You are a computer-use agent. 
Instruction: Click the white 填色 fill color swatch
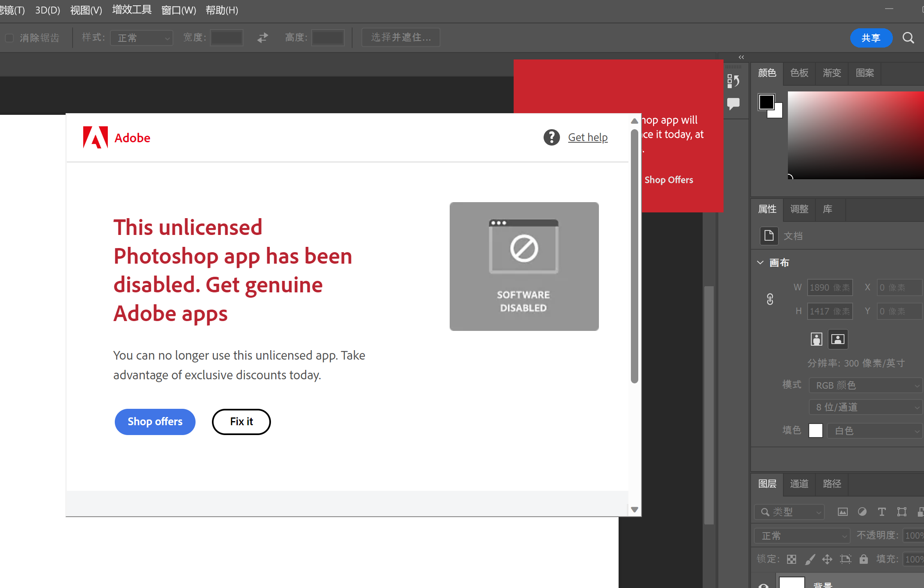(816, 431)
